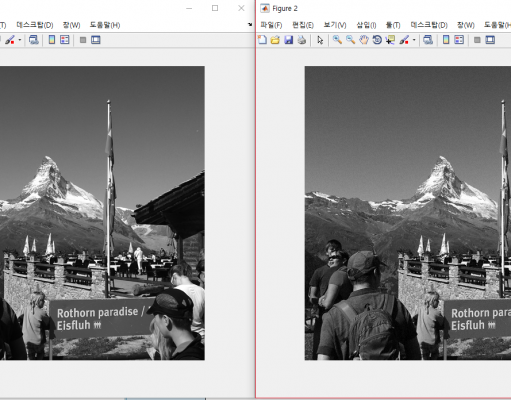Toggle Insert Legend in left figure

point(65,40)
